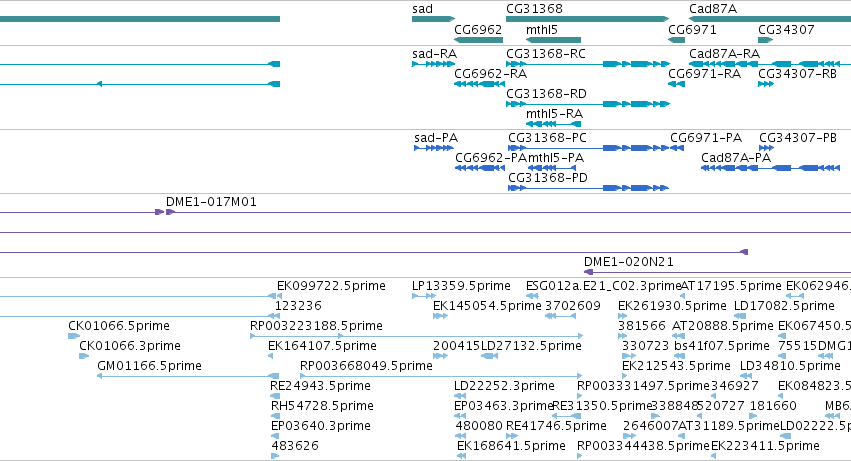Click protein CG34307-PB label
Image resolution: width=851 pixels, height=461 pixels.
(798, 138)
